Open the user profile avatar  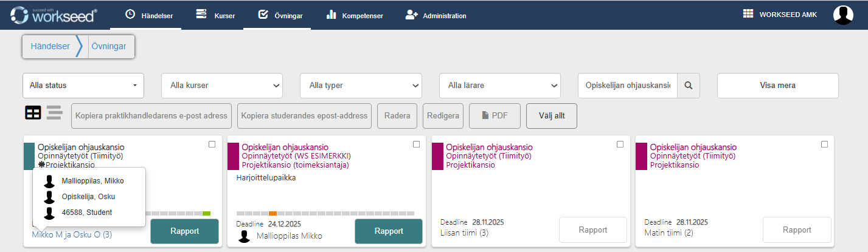(x=843, y=15)
